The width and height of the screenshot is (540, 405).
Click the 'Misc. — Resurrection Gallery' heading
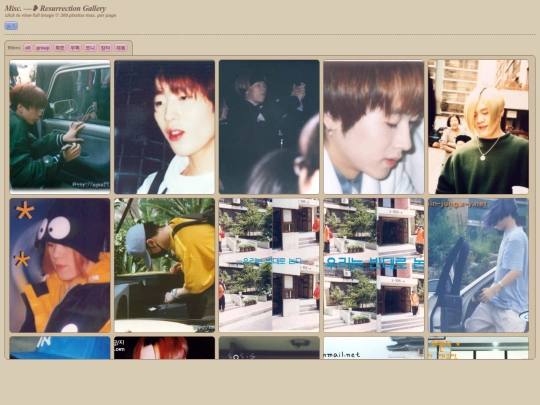pyautogui.click(x=55, y=8)
